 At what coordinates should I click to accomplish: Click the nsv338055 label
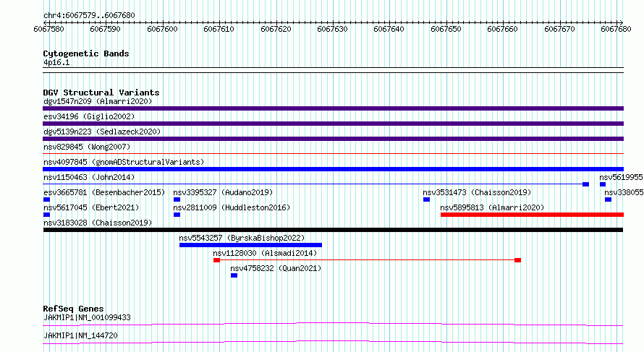(624, 192)
